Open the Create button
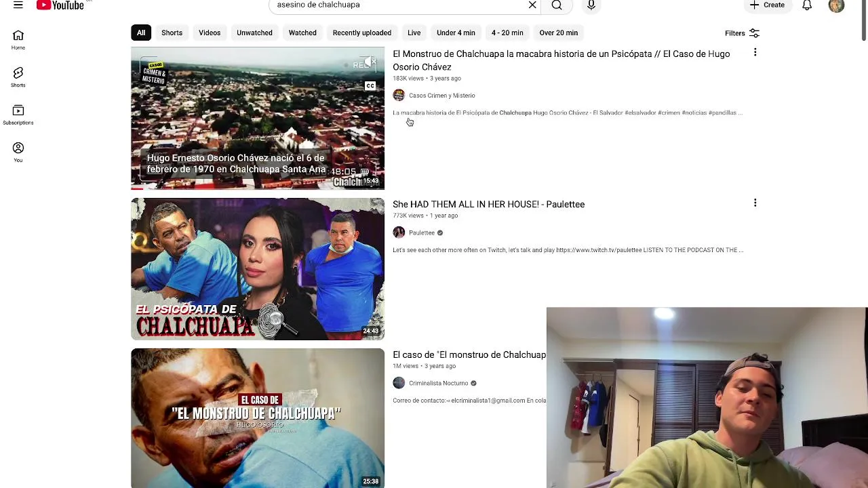The width and height of the screenshot is (868, 488). click(x=767, y=5)
